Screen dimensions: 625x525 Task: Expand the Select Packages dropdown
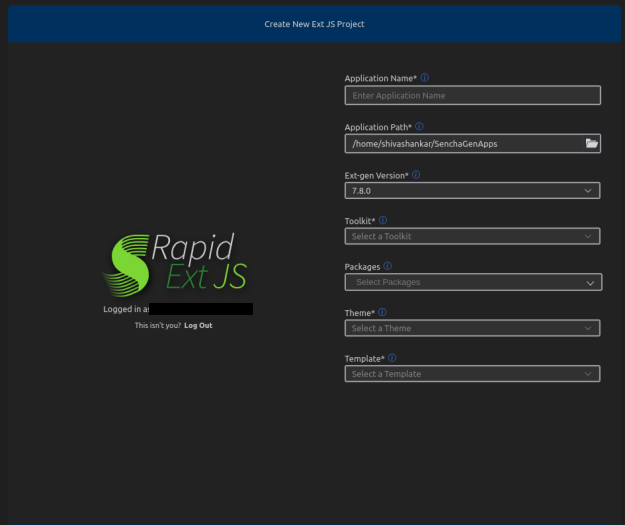[x=473, y=282]
